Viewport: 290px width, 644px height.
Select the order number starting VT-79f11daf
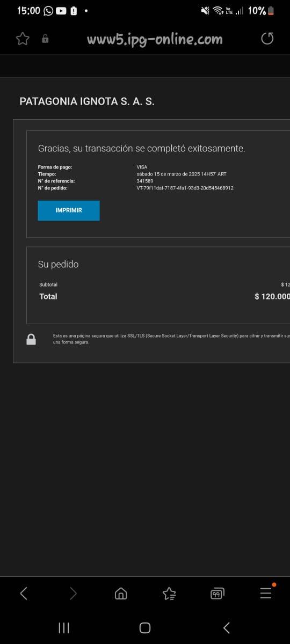185,188
